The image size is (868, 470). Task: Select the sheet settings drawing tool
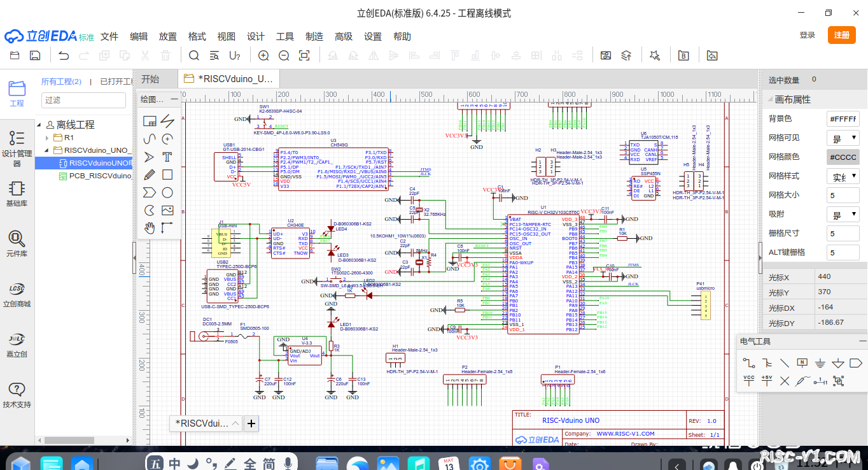150,121
